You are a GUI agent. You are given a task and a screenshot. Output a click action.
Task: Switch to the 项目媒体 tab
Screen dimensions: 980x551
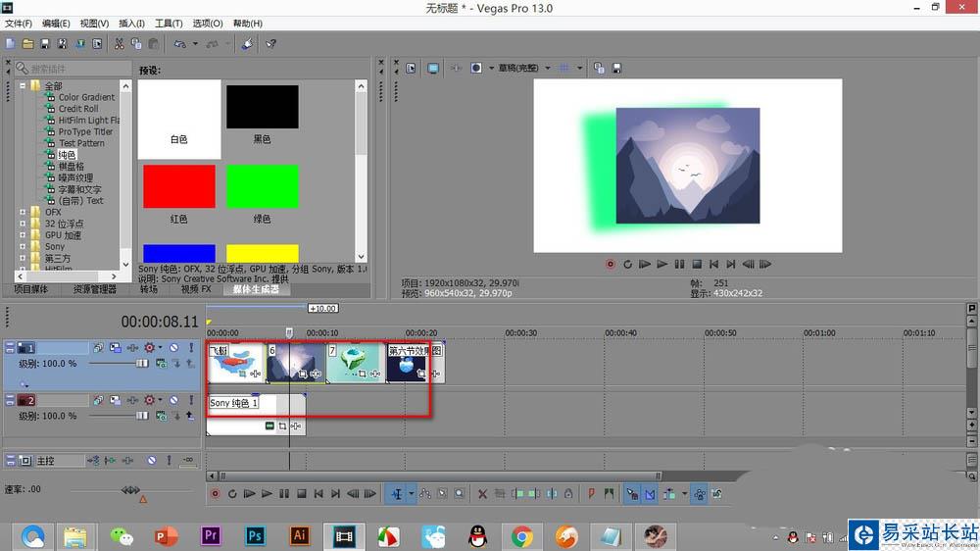click(x=30, y=289)
